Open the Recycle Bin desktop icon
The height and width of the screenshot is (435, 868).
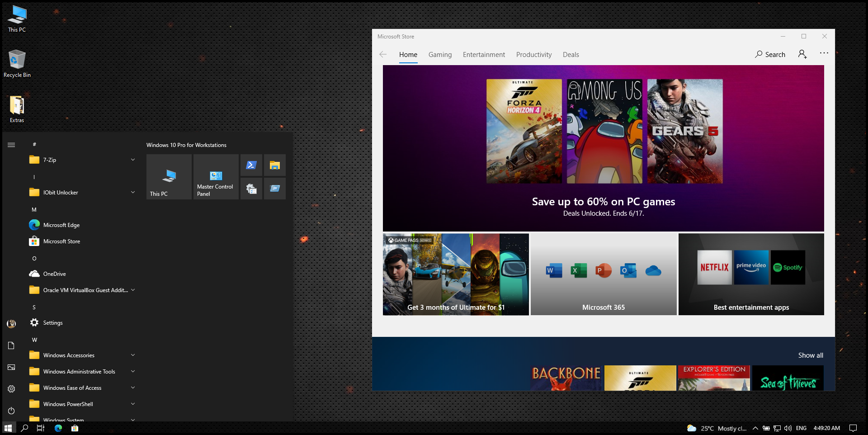[x=17, y=64]
